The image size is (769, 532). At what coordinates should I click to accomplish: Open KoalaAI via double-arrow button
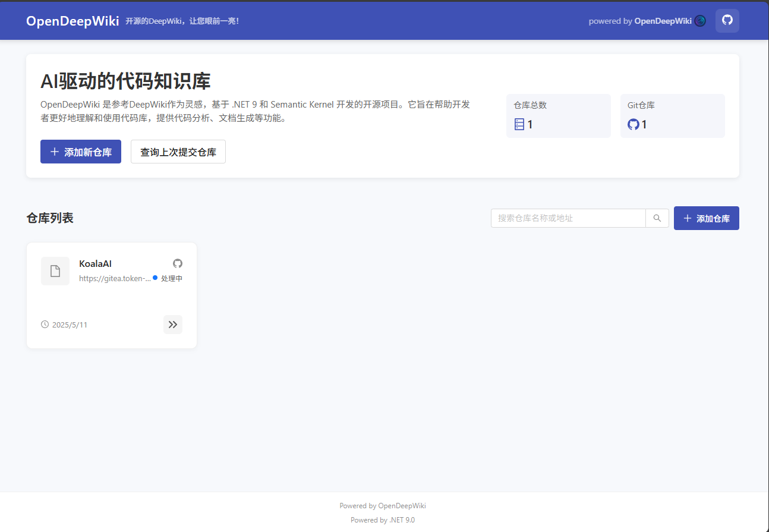(173, 325)
